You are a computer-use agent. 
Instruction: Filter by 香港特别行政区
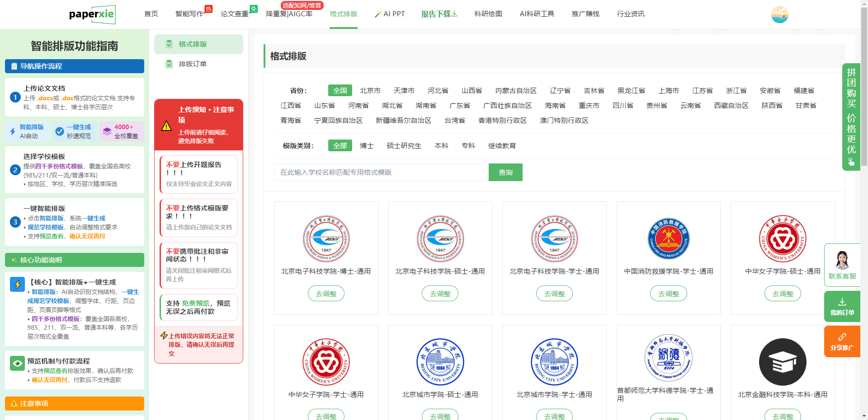(502, 121)
